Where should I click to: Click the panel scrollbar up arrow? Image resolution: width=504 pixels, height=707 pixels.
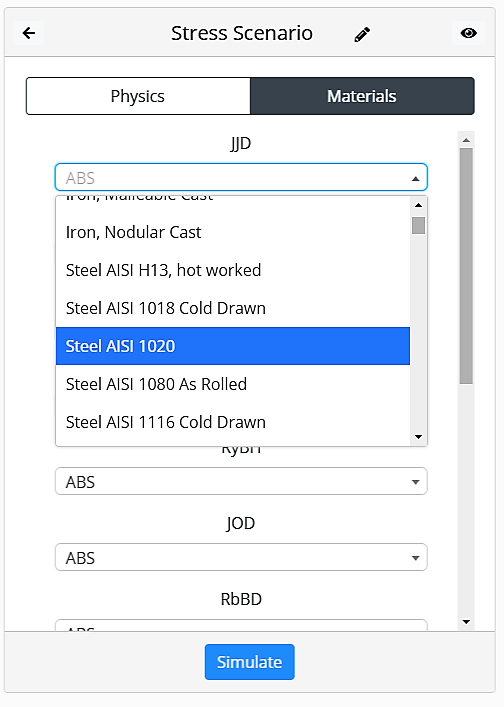[466, 140]
